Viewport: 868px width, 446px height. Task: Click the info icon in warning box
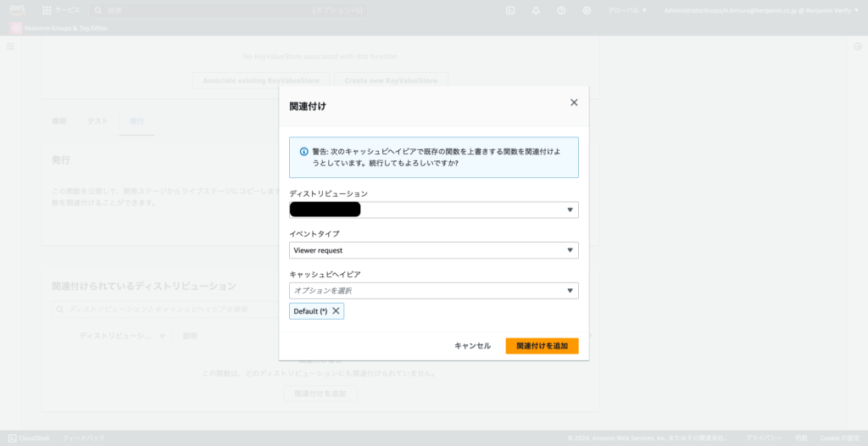[304, 151]
